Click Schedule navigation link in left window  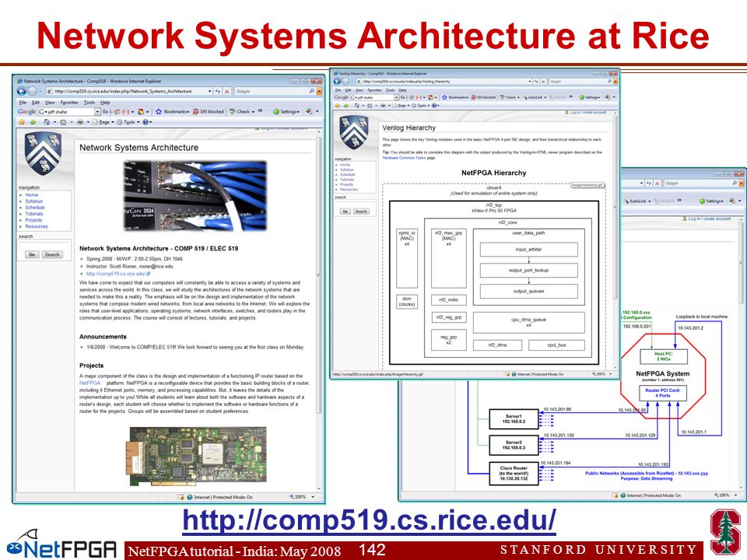click(35, 208)
